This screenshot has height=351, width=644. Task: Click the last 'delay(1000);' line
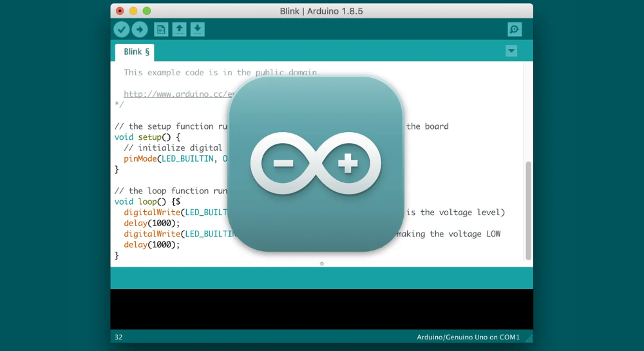pyautogui.click(x=152, y=245)
